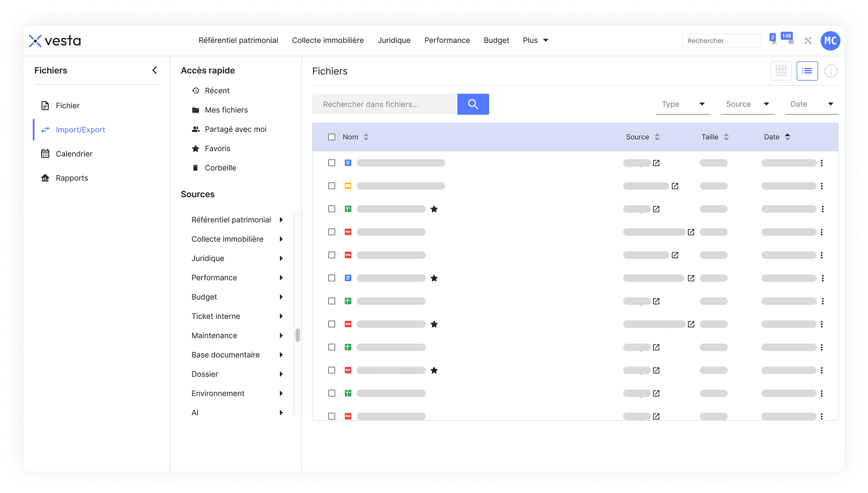Select the checkbox of the second file row
Screen dimensions: 868x493
(x=332, y=186)
